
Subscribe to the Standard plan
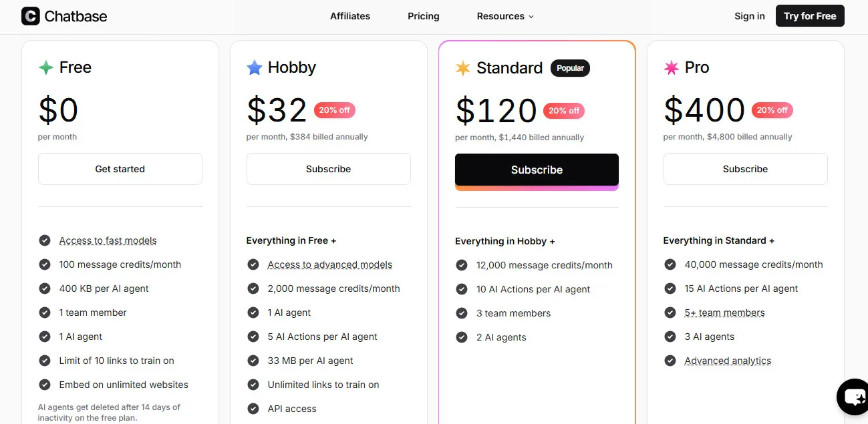537,170
